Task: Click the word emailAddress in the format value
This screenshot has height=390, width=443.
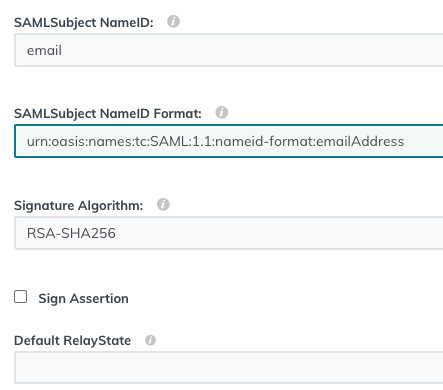Action: (x=360, y=141)
